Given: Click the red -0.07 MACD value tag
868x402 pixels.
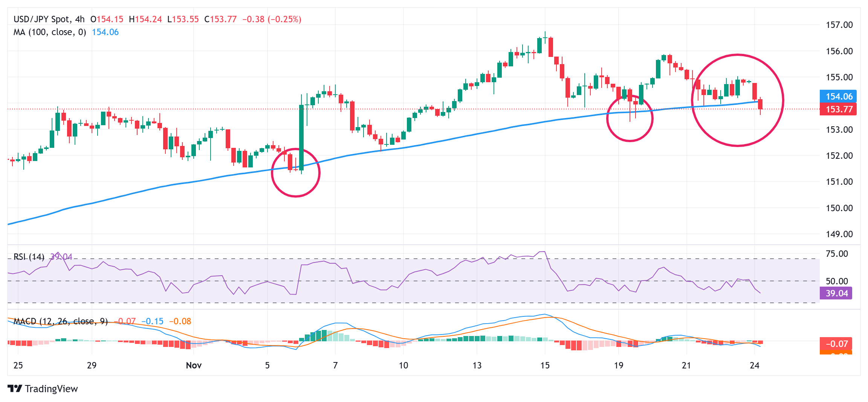Looking at the screenshot, I should [x=836, y=344].
